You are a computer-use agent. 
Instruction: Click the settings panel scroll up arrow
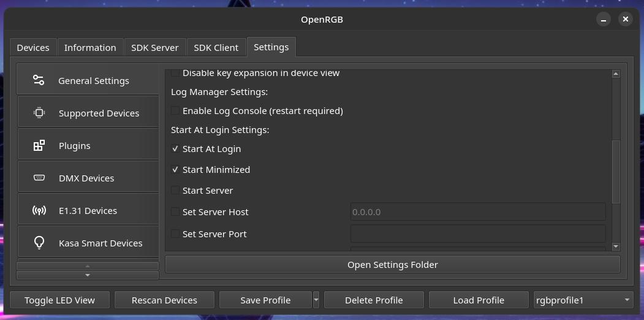(616, 74)
